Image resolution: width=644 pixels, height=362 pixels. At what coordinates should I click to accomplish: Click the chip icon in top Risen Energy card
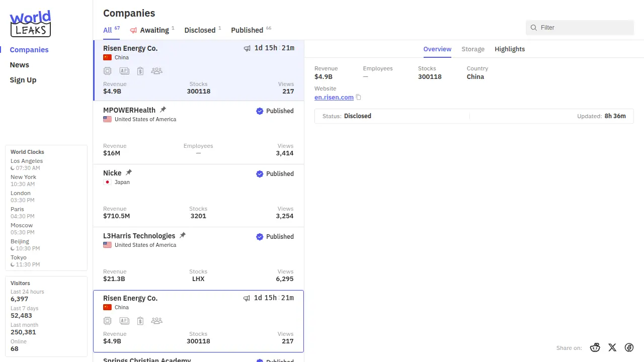coord(108,71)
